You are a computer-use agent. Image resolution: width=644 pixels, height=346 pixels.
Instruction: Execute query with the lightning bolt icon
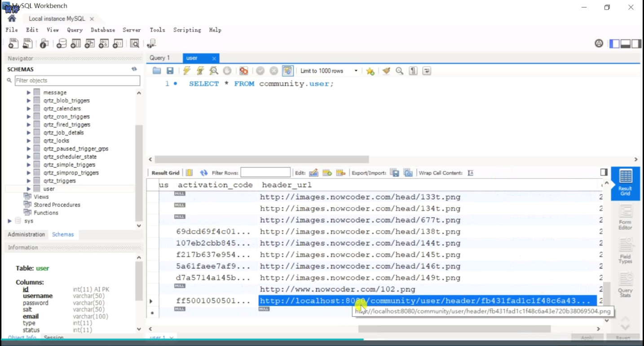point(187,71)
